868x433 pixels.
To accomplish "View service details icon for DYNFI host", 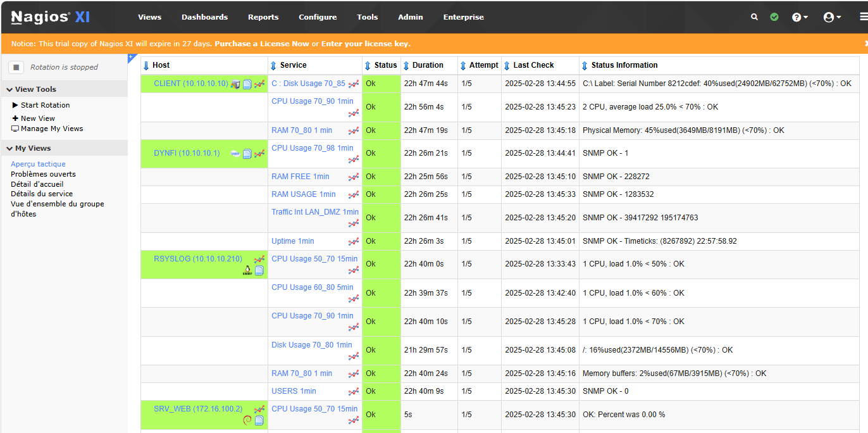I will click(247, 154).
